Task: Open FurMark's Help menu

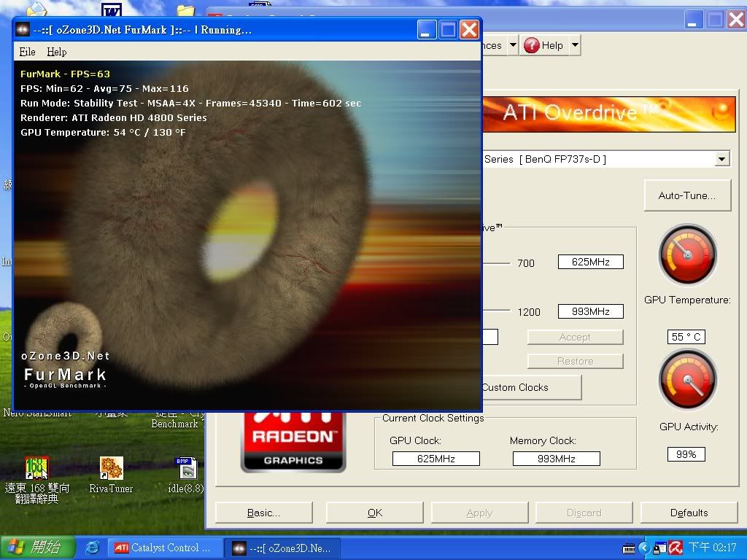Action: 56,52
